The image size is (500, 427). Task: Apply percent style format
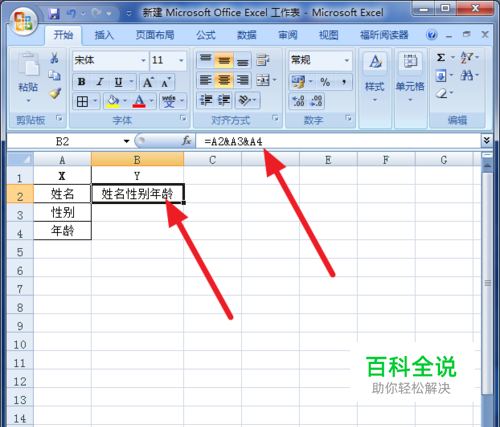click(325, 82)
